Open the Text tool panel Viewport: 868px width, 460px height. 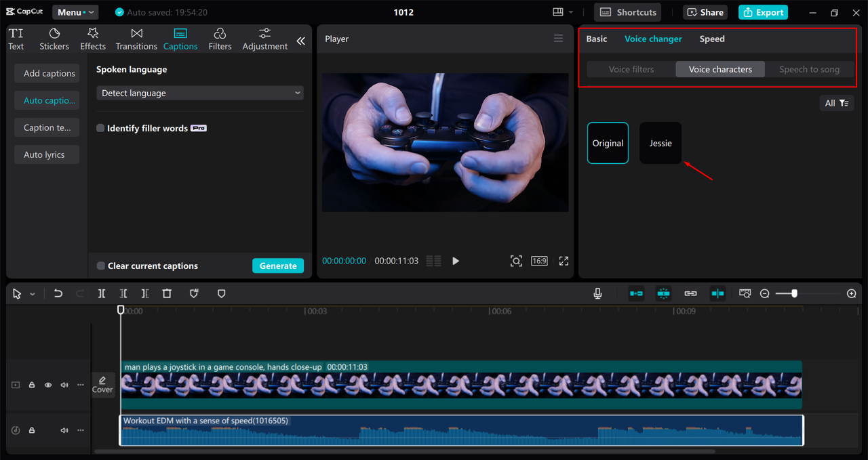click(16, 39)
